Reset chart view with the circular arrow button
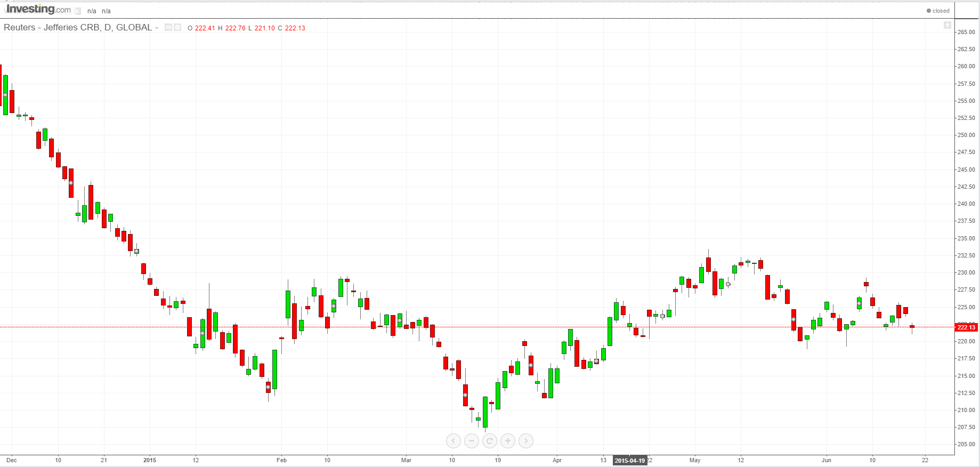 490,441
